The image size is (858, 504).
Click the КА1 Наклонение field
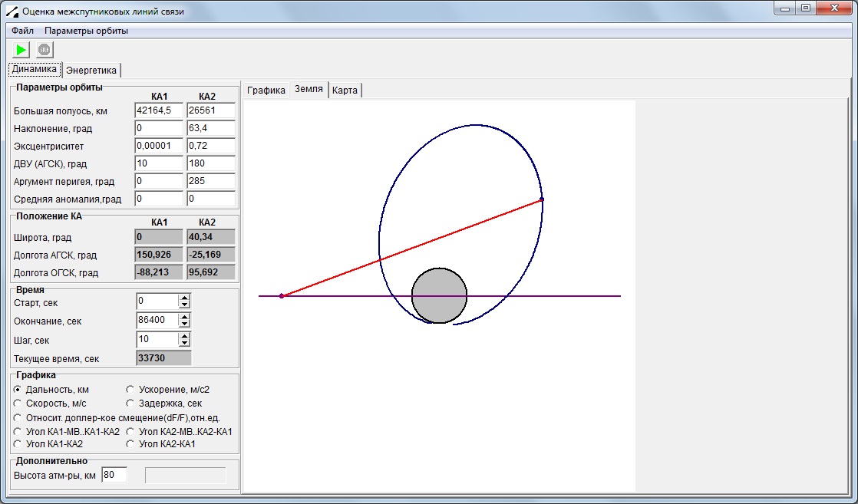(159, 128)
